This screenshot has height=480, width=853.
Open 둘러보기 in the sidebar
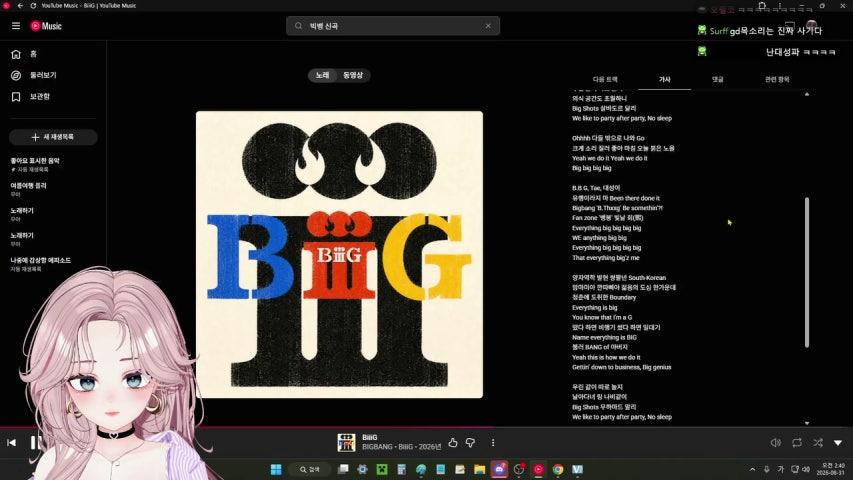point(53,75)
